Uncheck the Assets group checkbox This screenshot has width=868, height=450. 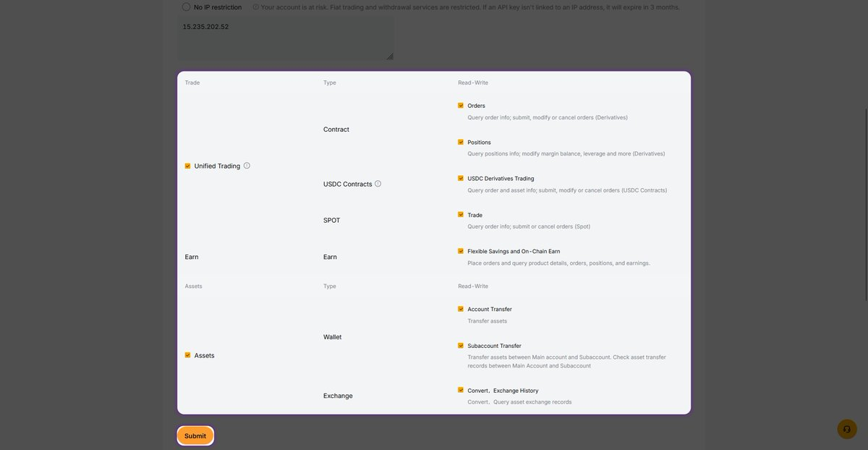[188, 355]
